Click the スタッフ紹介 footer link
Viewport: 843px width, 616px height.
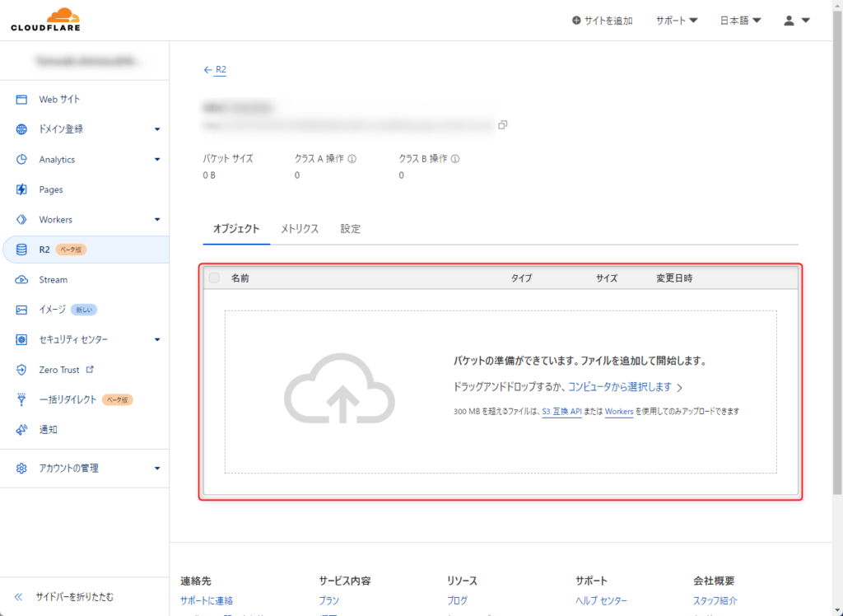tap(715, 600)
